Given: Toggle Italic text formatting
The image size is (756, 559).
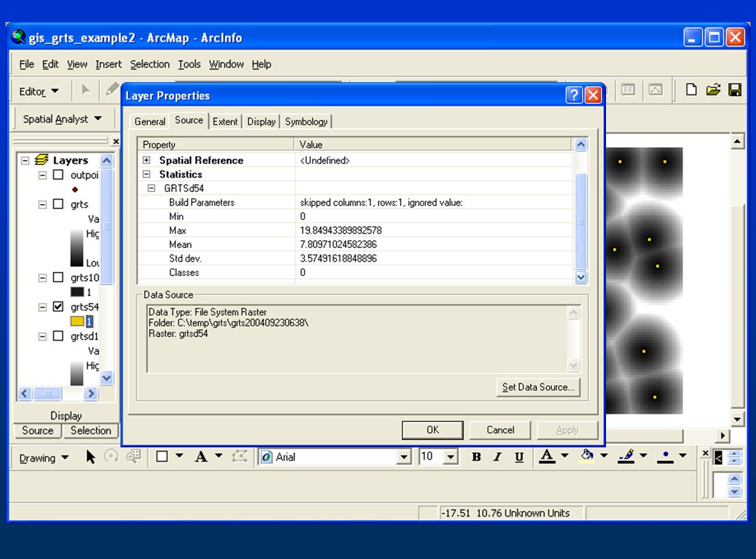Looking at the screenshot, I should click(498, 457).
